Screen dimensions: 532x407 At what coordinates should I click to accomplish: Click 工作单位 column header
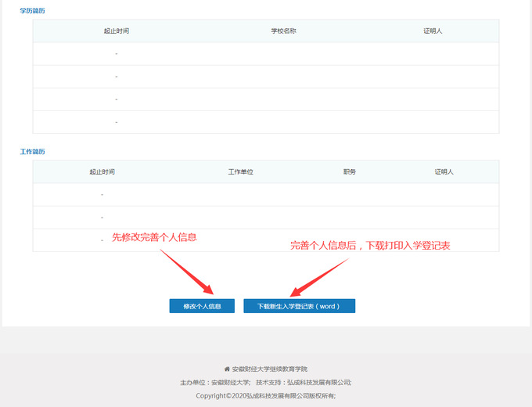(x=240, y=171)
